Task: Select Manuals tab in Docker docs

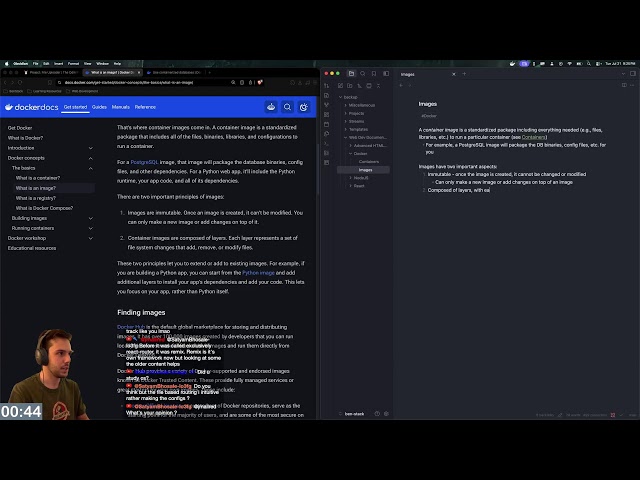Action: click(120, 107)
